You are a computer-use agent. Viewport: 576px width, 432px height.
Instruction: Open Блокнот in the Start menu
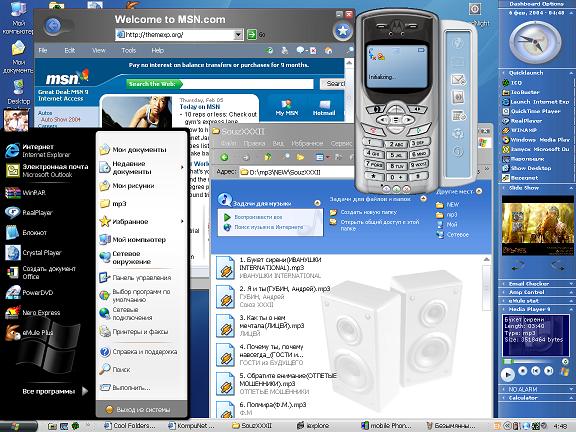click(x=26, y=233)
